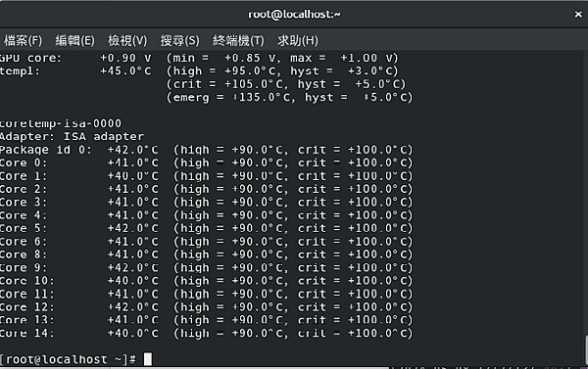Click the Adapter: ISA adapter line
This screenshot has width=588, height=369.
tap(72, 136)
